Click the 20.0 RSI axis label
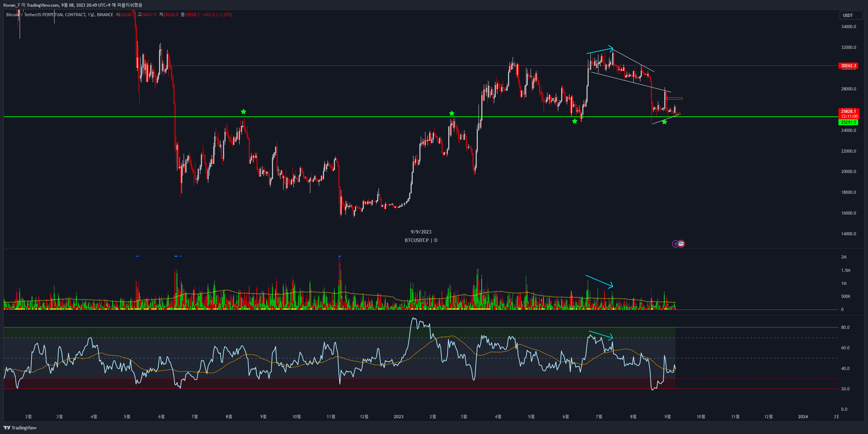Viewport: 868px width, 434px height. point(845,389)
